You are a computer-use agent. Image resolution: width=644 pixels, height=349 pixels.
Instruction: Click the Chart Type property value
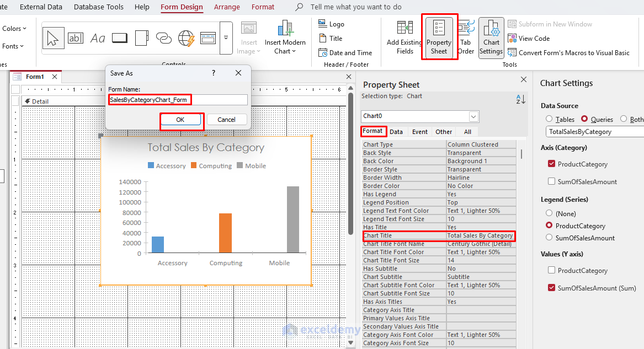[x=481, y=144]
